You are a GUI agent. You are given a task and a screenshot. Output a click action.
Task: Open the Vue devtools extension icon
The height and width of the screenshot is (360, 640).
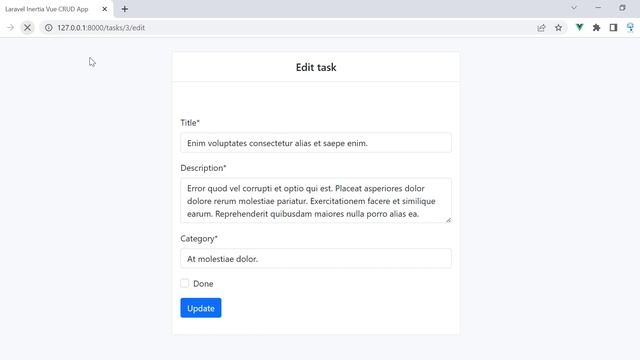pyautogui.click(x=579, y=28)
